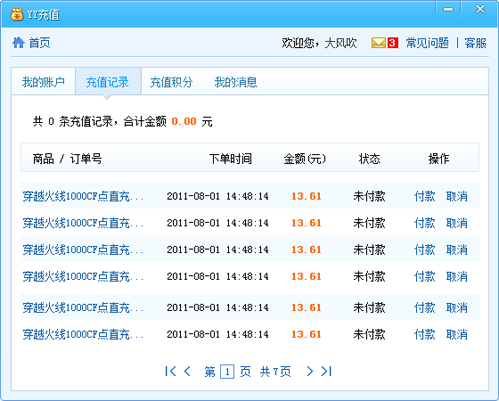Minimize the YY充值 window
499x401 pixels.
pos(448,9)
